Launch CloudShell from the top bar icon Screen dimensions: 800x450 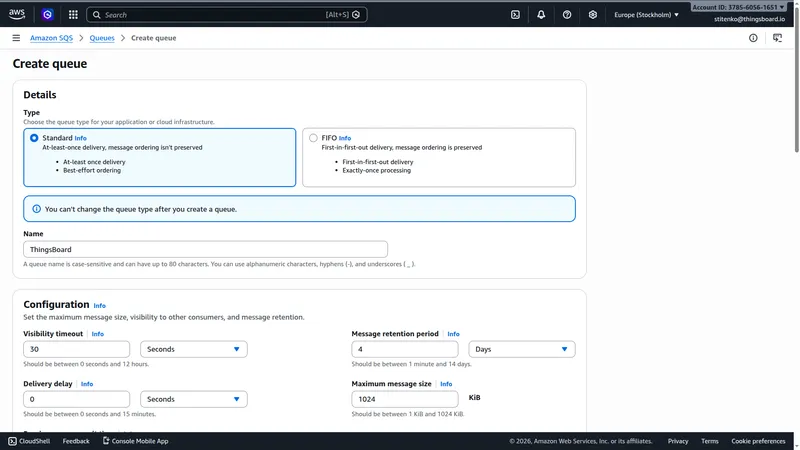click(515, 15)
